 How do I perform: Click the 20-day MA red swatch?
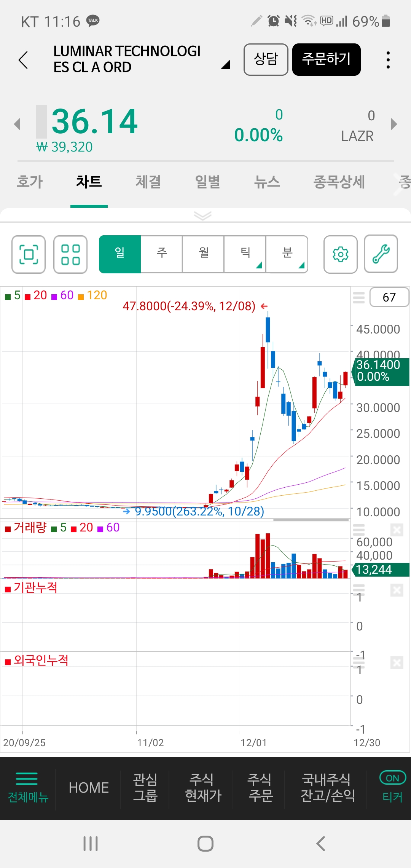[x=27, y=297]
